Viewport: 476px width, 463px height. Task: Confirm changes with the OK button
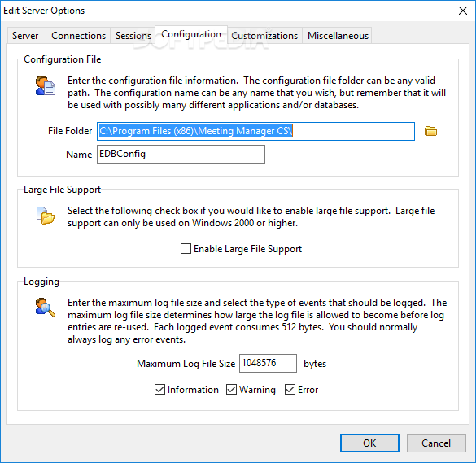369,443
